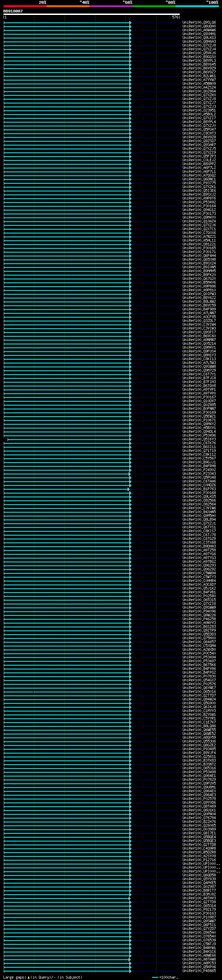
Task: Select hit label UniRef100_P23343
Action: coord(199,473)
